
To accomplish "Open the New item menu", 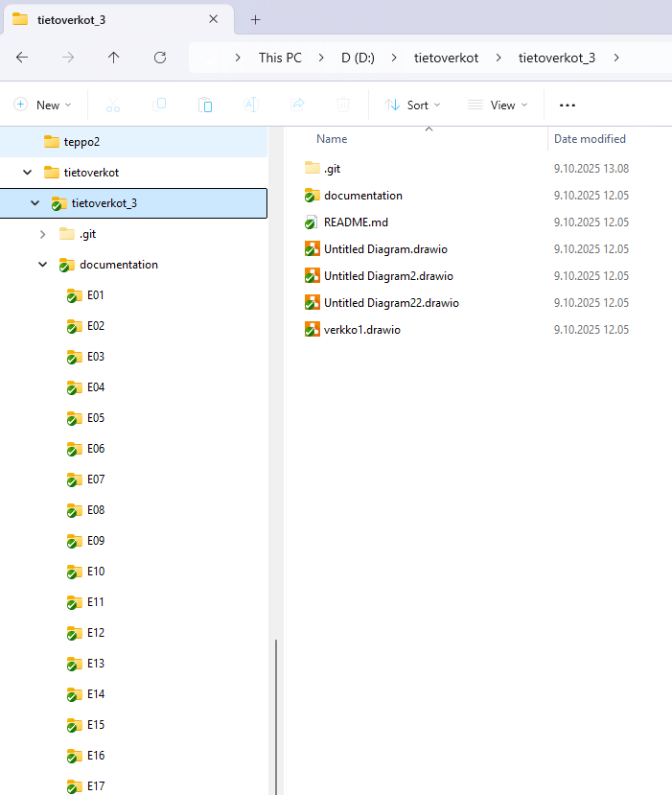I will pyautogui.click(x=38, y=105).
